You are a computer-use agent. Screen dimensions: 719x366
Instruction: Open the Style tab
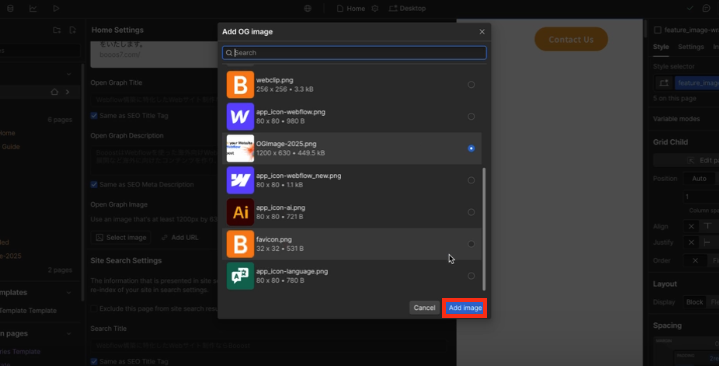click(x=661, y=47)
